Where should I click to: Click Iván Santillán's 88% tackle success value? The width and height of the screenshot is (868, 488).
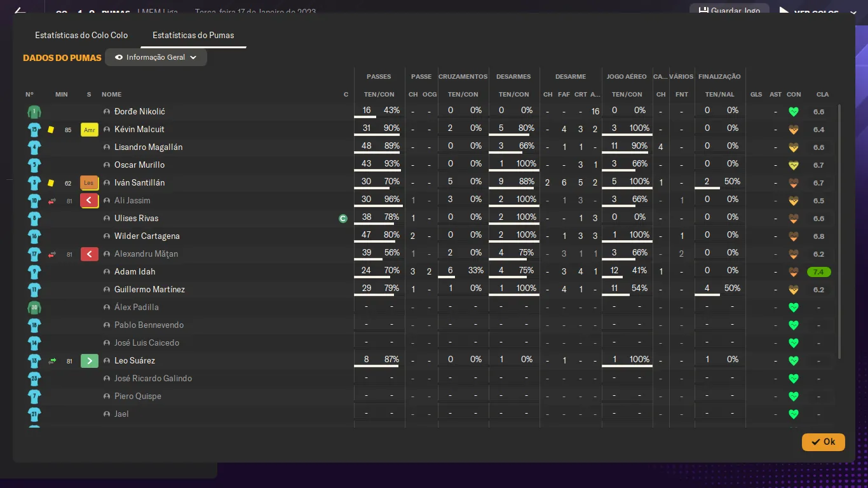[x=527, y=182]
